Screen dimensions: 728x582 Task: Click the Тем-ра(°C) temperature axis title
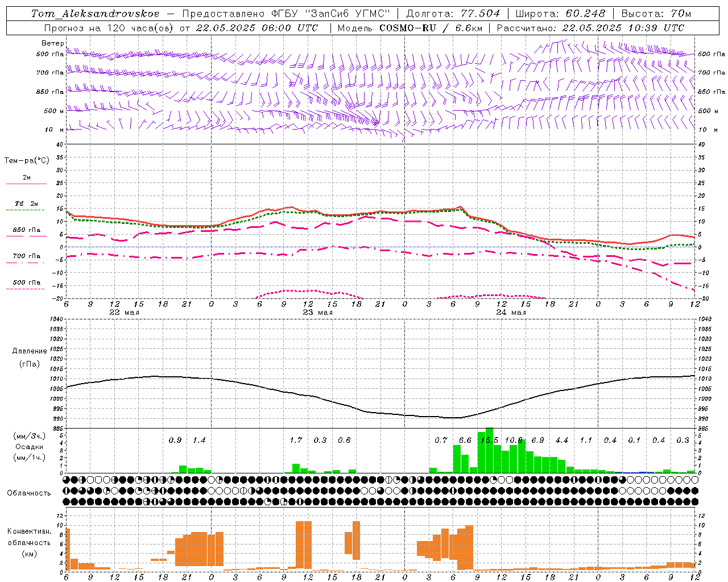click(27, 161)
